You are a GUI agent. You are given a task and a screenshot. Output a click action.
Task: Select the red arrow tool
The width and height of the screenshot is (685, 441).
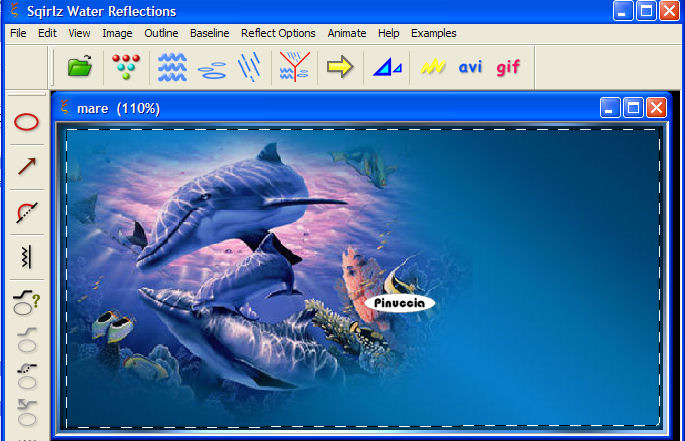(26, 166)
